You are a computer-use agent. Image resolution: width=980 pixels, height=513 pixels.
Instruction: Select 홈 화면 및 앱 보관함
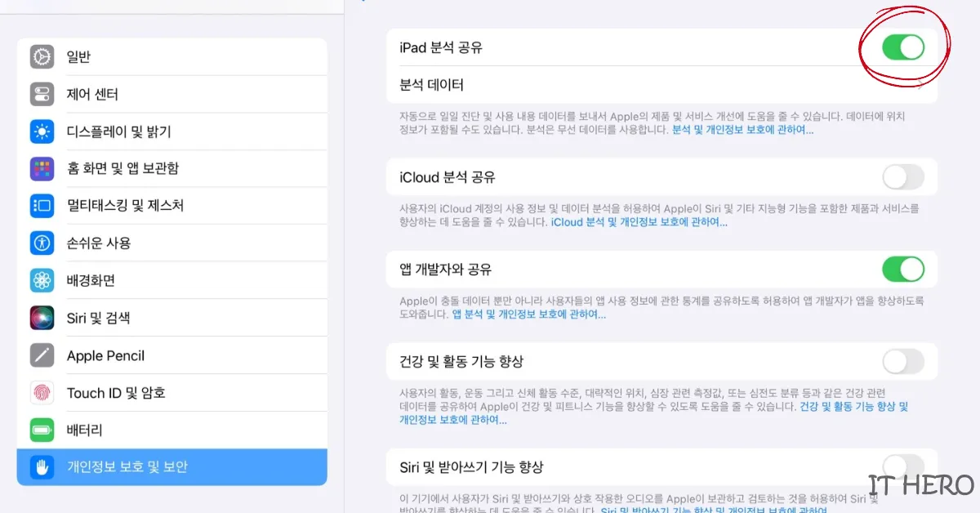[171, 168]
